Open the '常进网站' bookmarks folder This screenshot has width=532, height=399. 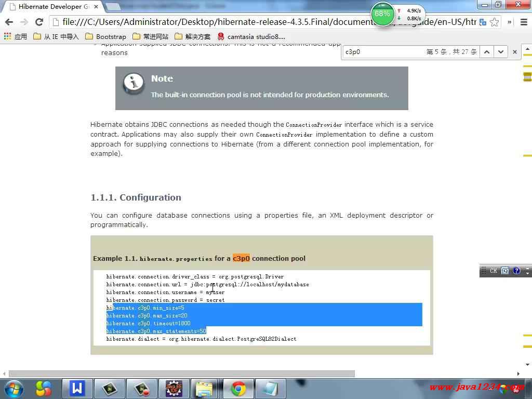pyautogui.click(x=150, y=36)
